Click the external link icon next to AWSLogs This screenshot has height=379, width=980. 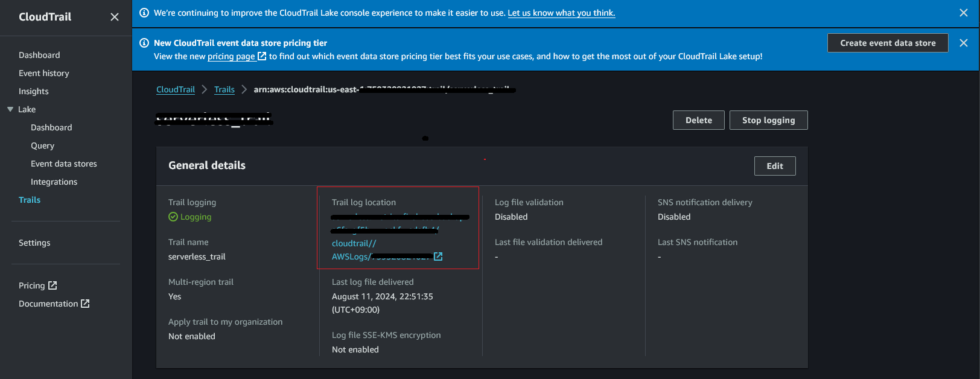point(438,256)
